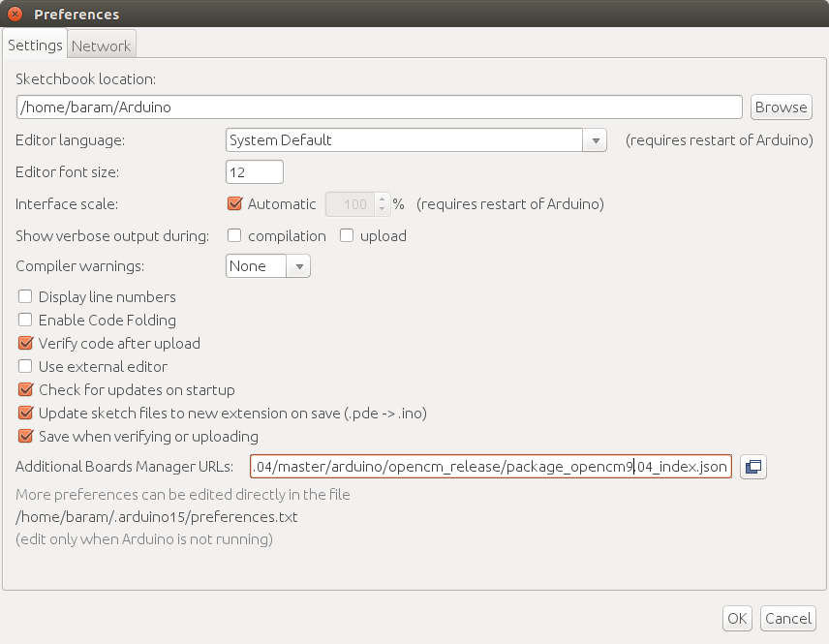Select the Settings tab
Screen dimensions: 829x644
35,46
